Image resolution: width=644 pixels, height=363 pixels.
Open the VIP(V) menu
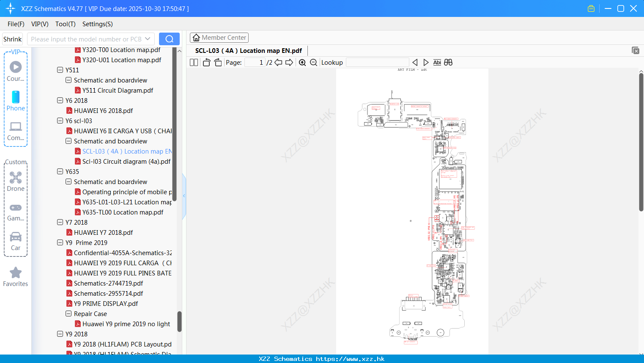coord(40,24)
